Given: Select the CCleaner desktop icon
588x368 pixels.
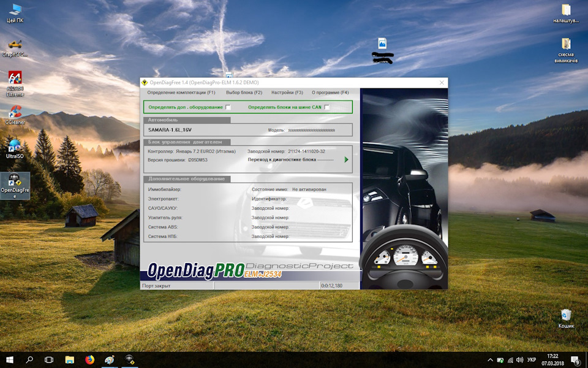Looking at the screenshot, I should point(15,115).
